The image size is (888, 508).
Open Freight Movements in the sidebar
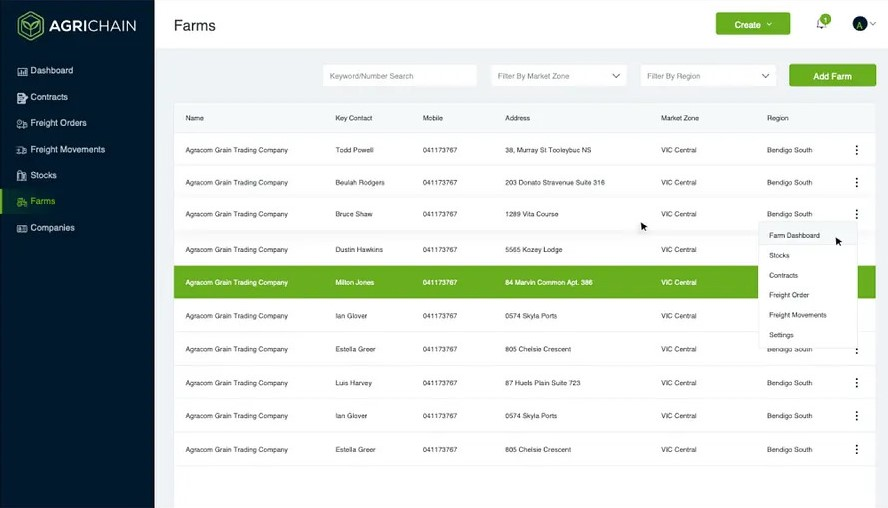tap(67, 150)
